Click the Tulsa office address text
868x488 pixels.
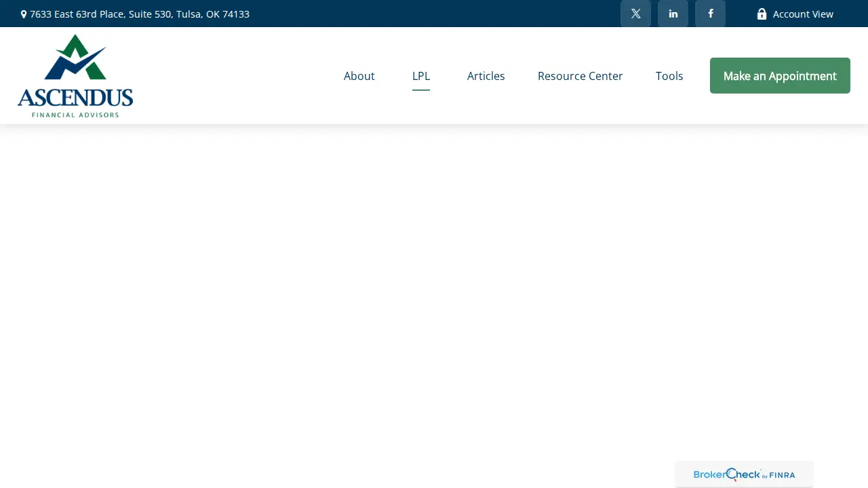point(140,14)
